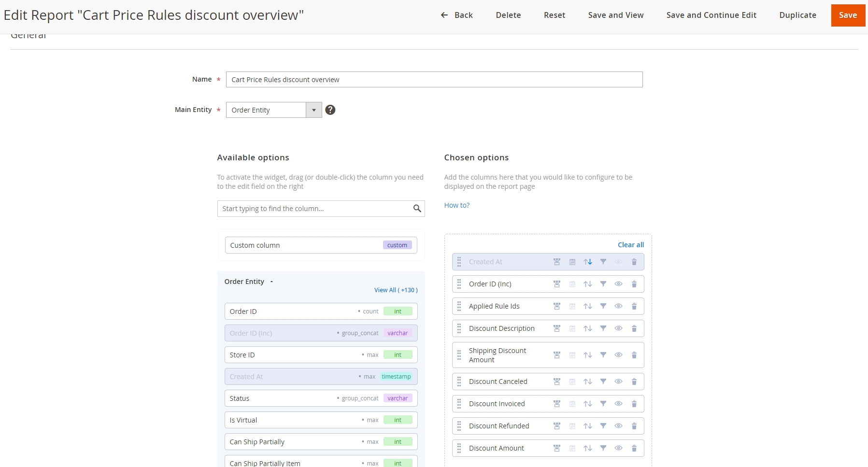
Task: Click Save and View
Action: tap(616, 15)
